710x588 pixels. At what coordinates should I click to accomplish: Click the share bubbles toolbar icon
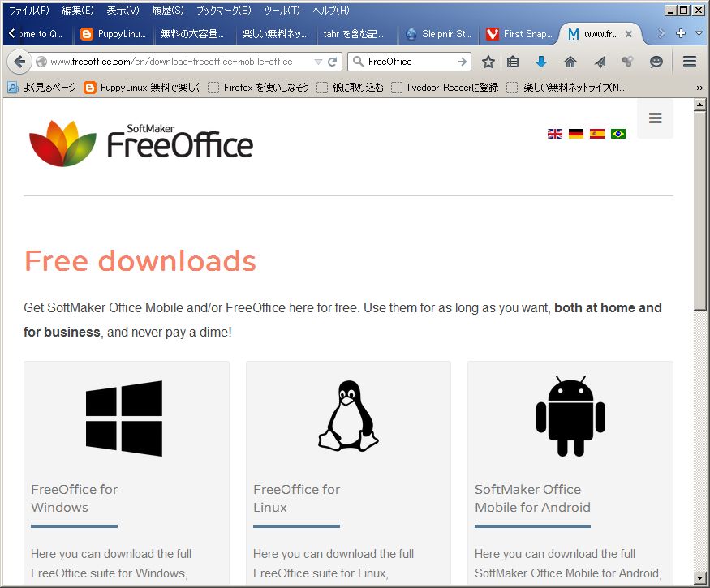click(x=627, y=62)
